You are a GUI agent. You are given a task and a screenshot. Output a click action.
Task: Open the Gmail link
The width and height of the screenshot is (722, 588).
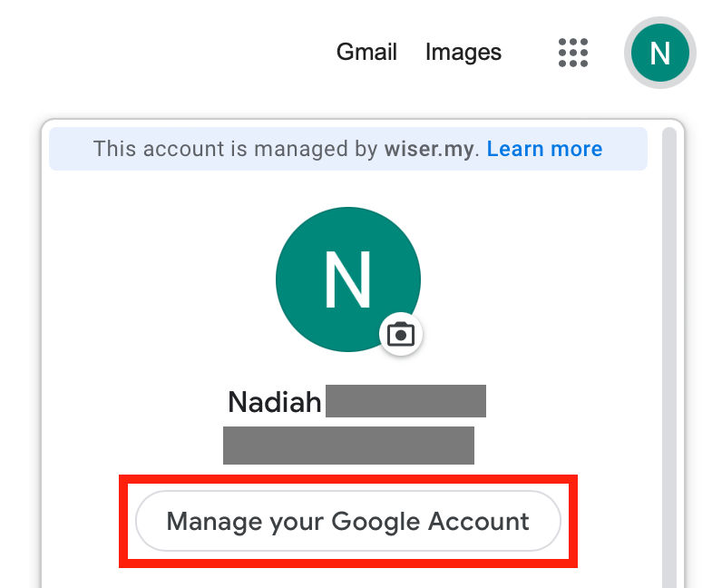(x=366, y=53)
